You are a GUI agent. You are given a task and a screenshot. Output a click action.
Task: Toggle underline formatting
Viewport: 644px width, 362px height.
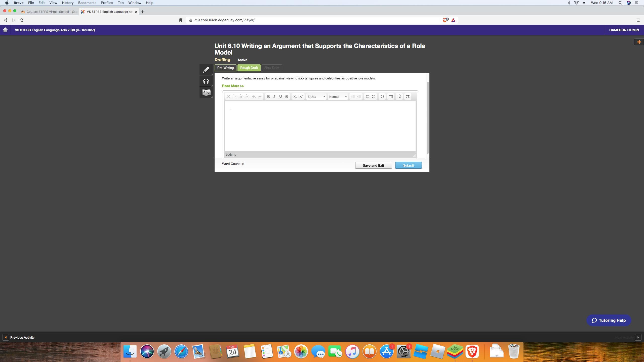click(280, 97)
